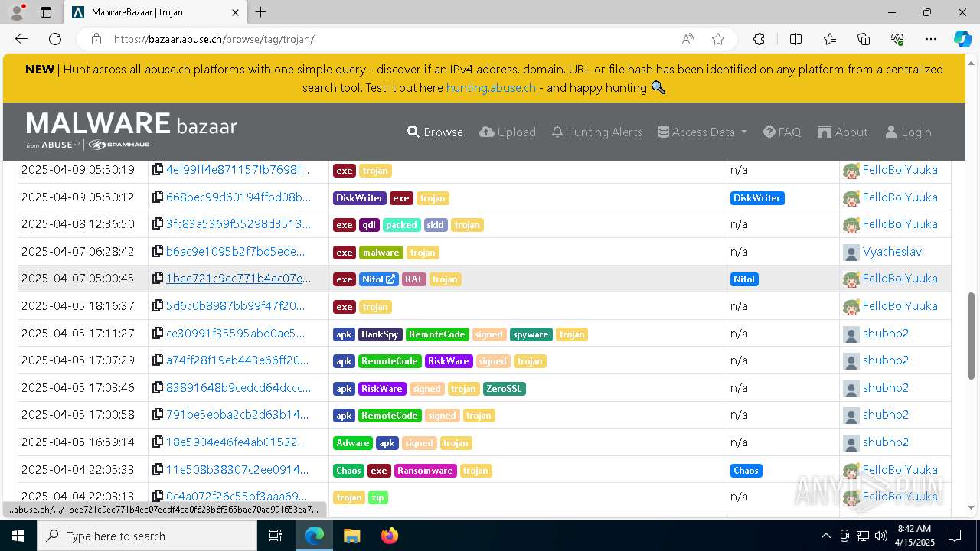Image resolution: width=980 pixels, height=551 pixels.
Task: Copy hash b6ac9e1095b2f7bd5ede icon
Action: pos(157,251)
